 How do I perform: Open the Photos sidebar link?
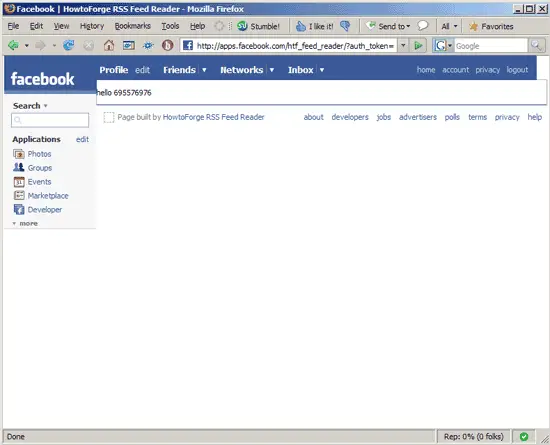point(39,154)
